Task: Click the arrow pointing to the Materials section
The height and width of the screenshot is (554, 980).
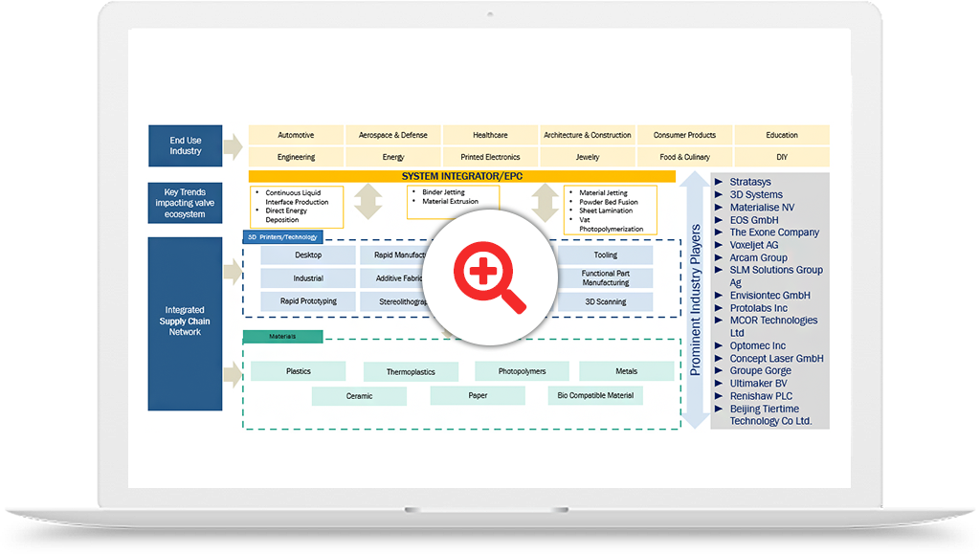Action: pyautogui.click(x=233, y=375)
